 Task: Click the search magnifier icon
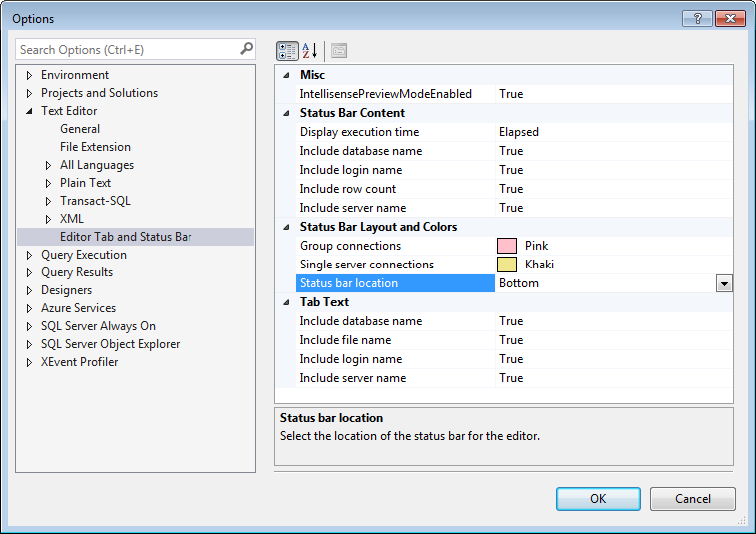pyautogui.click(x=246, y=48)
